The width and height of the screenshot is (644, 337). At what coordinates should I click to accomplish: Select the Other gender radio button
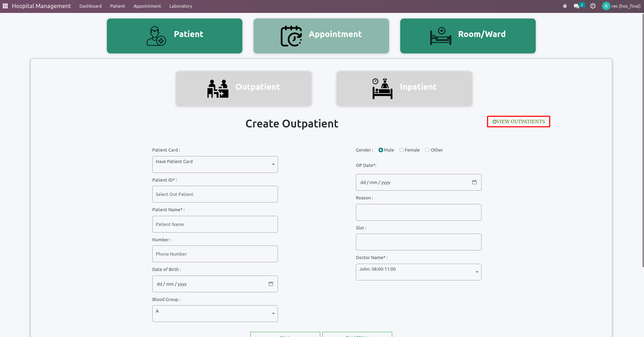click(427, 150)
